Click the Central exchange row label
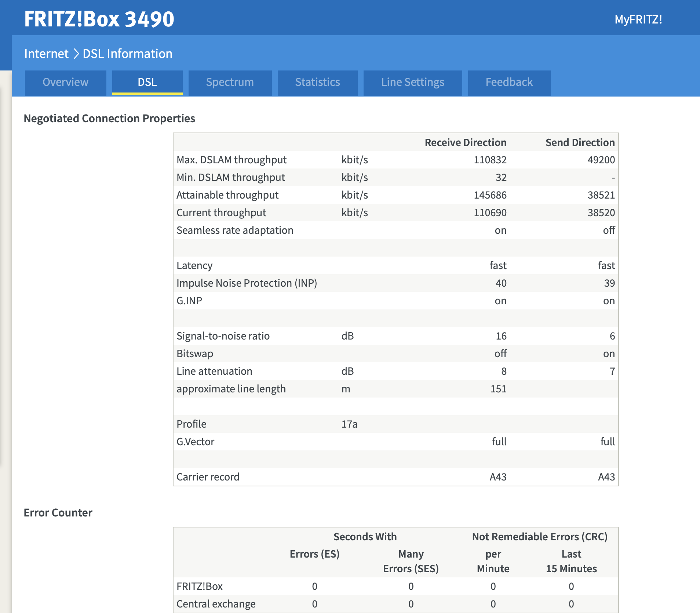The image size is (700, 613). (x=216, y=604)
